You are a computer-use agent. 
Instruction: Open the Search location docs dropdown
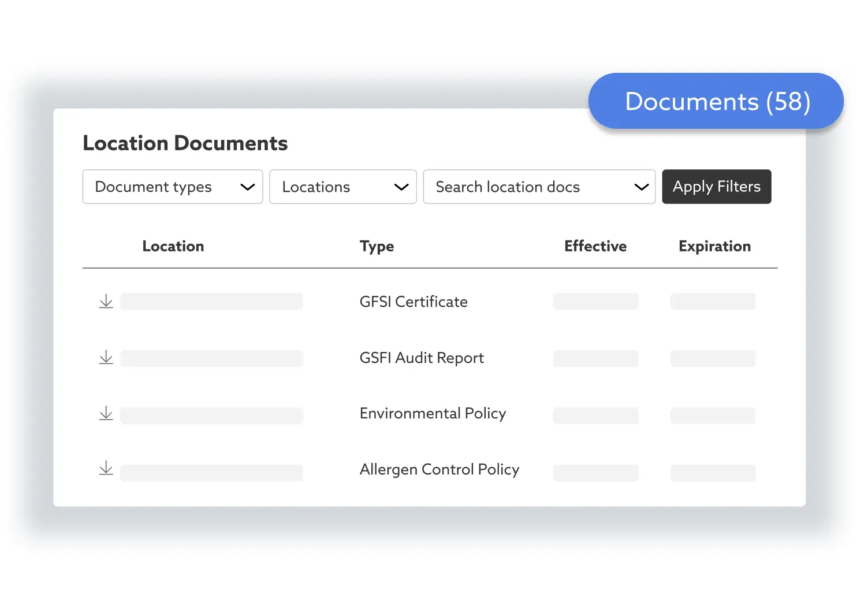[539, 187]
